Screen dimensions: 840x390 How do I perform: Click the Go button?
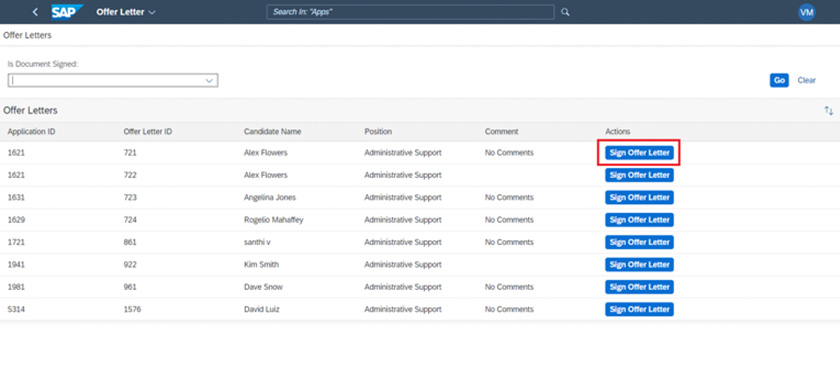(x=779, y=80)
